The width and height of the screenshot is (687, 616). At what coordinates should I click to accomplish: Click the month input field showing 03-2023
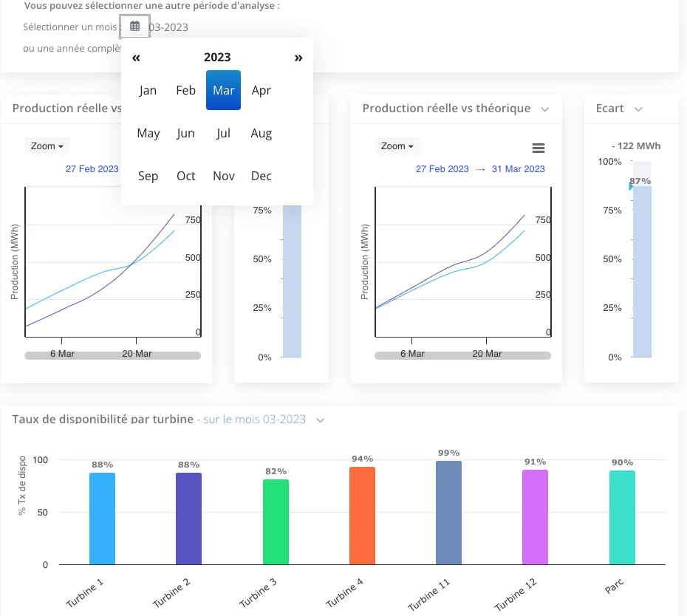168,27
